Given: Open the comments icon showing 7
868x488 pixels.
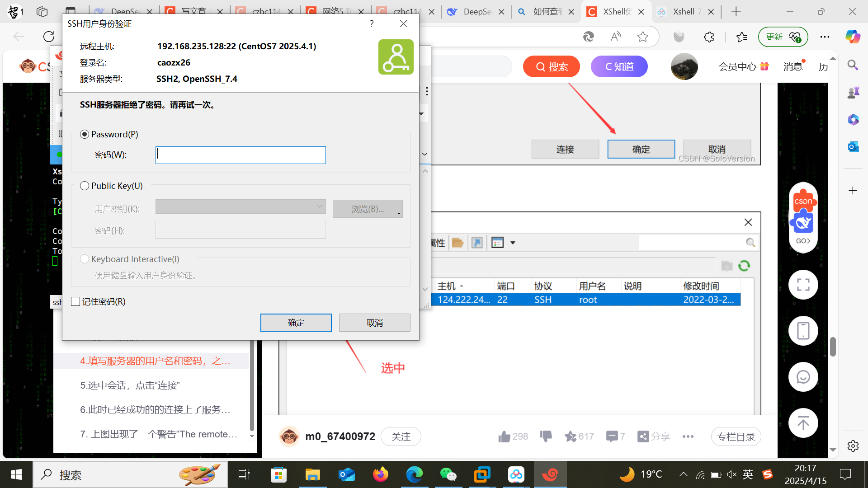Looking at the screenshot, I should coord(612,436).
